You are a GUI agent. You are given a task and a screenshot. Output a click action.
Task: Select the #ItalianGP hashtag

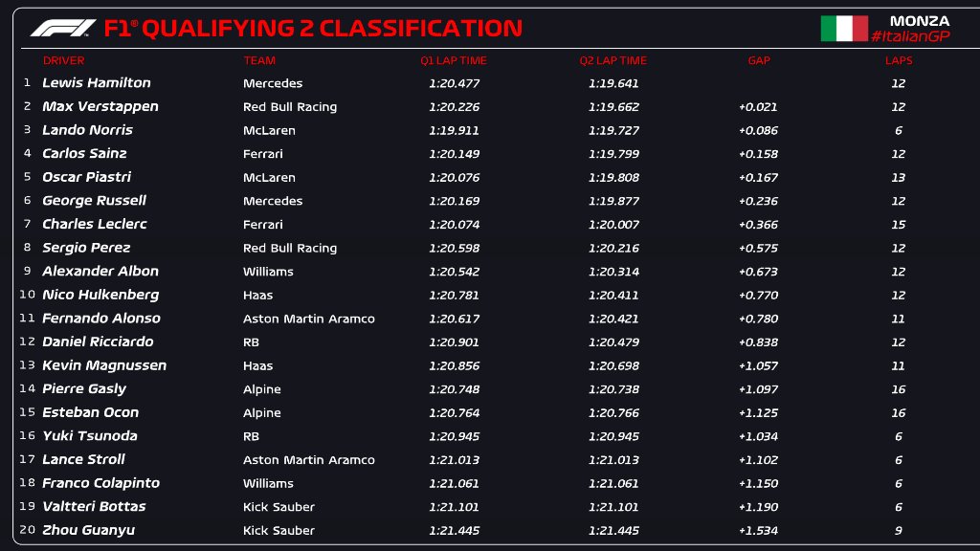coord(911,36)
